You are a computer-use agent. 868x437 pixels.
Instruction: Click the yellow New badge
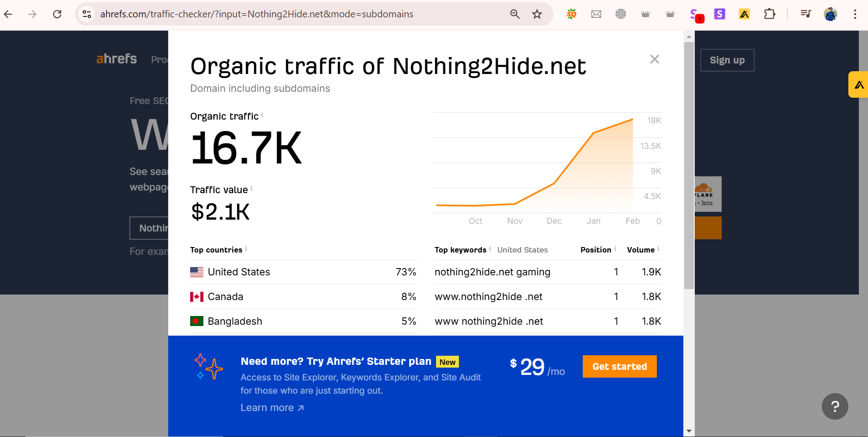pyautogui.click(x=447, y=362)
